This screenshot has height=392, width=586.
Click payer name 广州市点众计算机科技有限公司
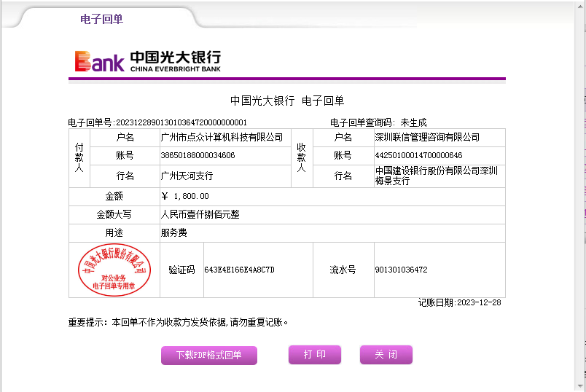(x=222, y=138)
